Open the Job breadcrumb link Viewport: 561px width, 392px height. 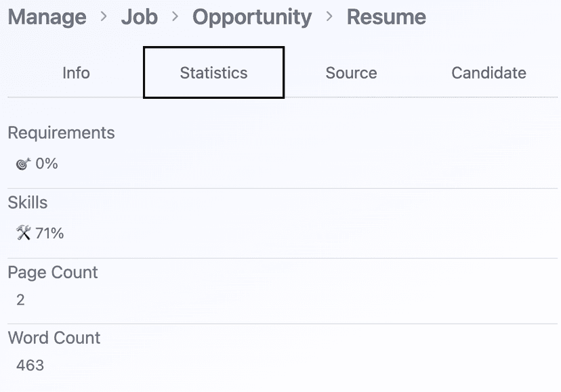point(139,17)
